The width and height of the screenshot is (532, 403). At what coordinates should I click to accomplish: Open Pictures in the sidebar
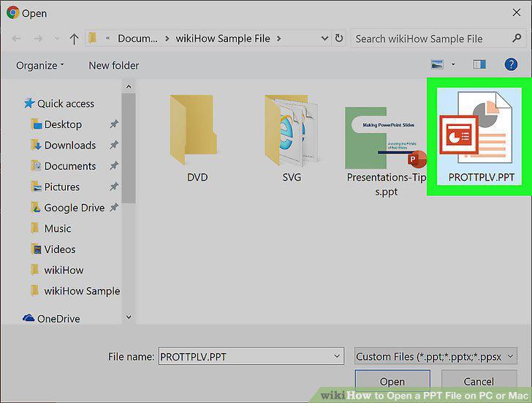click(56, 187)
